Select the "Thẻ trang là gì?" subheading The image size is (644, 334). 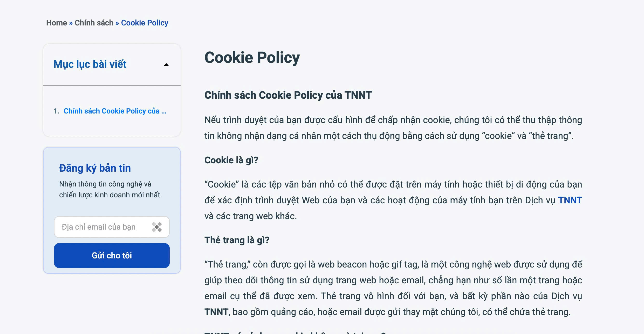[237, 240]
